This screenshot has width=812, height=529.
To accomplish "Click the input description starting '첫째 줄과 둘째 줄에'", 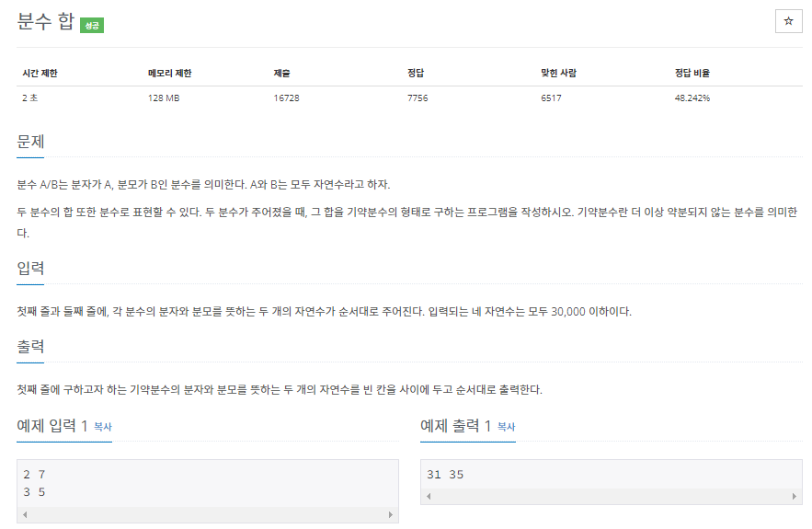I will [325, 311].
